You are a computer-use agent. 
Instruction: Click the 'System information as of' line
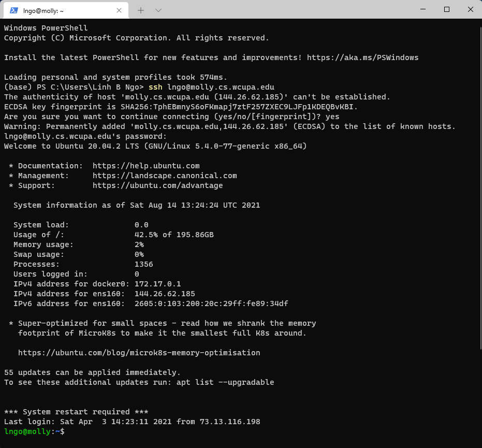(x=137, y=205)
